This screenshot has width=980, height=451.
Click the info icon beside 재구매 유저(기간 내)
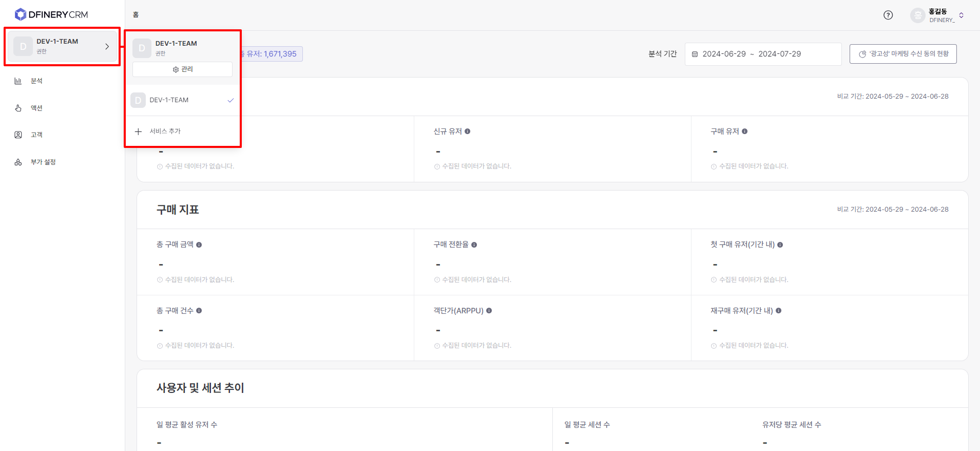[x=779, y=311]
